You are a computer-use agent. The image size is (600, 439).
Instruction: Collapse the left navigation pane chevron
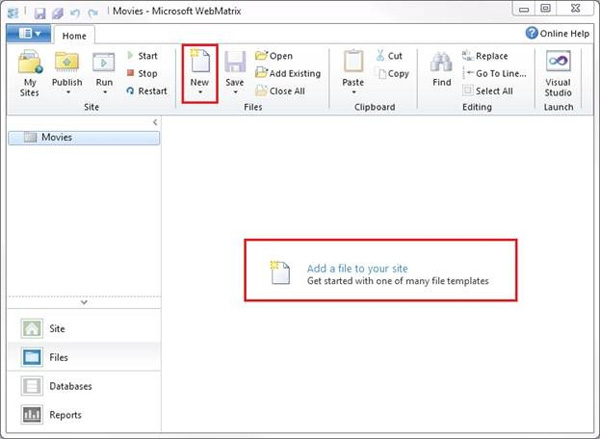coord(155,122)
